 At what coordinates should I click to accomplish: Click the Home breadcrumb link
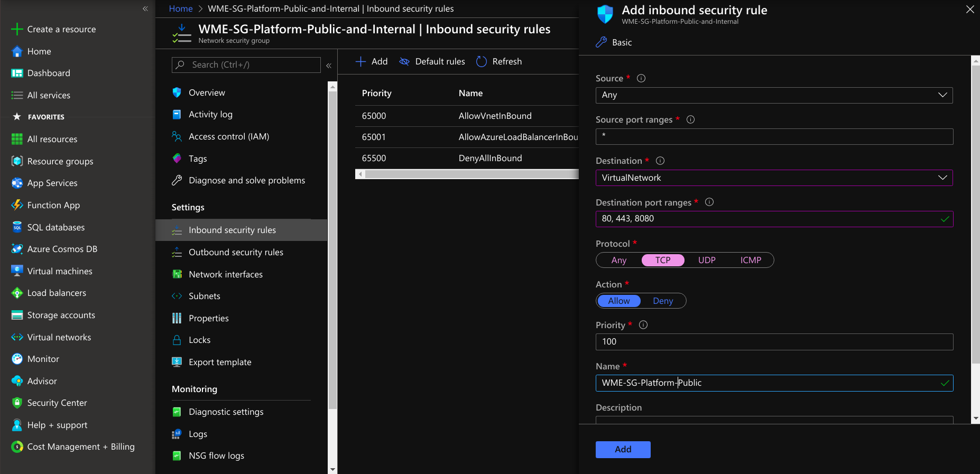pyautogui.click(x=181, y=8)
